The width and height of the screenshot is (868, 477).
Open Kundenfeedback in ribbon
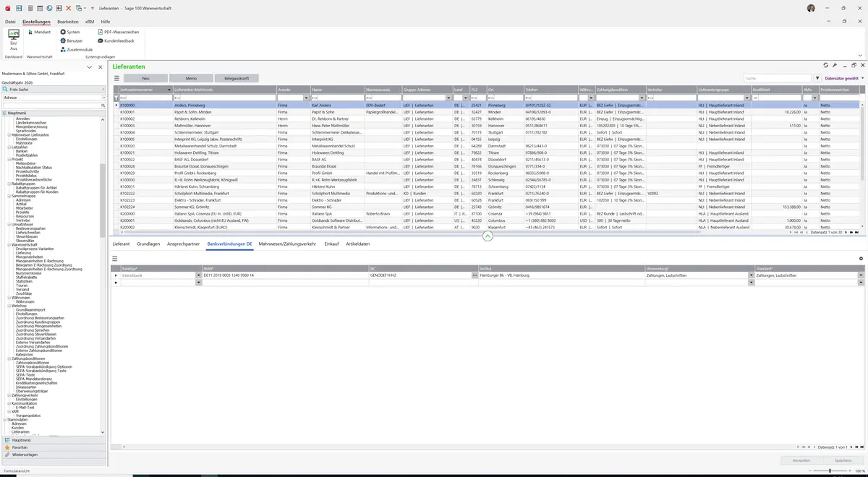(x=116, y=40)
